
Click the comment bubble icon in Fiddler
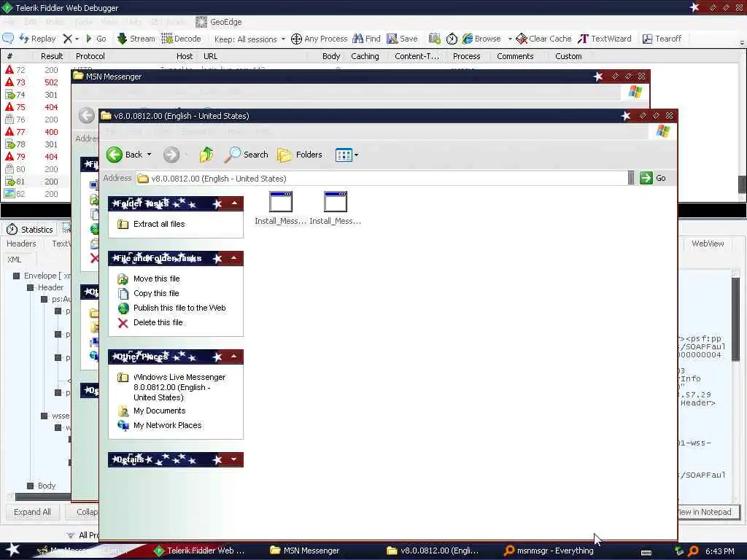[8, 38]
